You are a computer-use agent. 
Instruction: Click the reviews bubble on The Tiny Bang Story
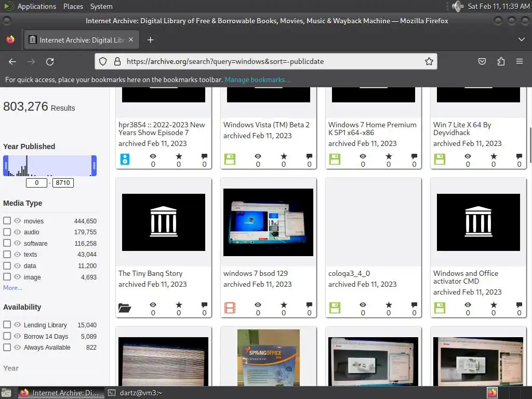[204, 304]
